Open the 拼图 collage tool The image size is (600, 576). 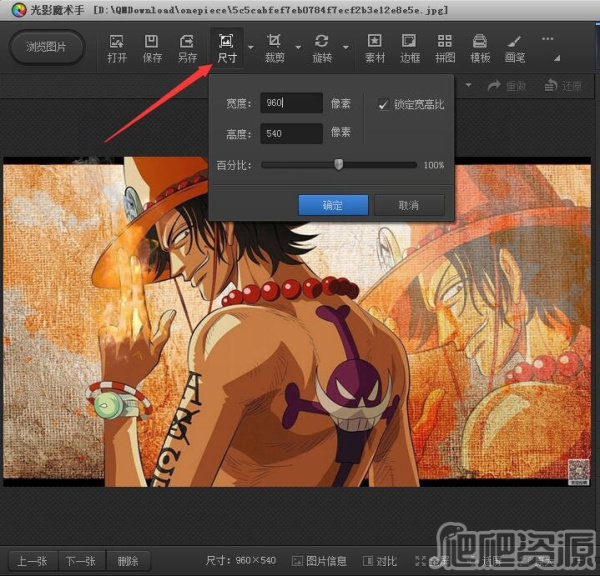click(445, 48)
